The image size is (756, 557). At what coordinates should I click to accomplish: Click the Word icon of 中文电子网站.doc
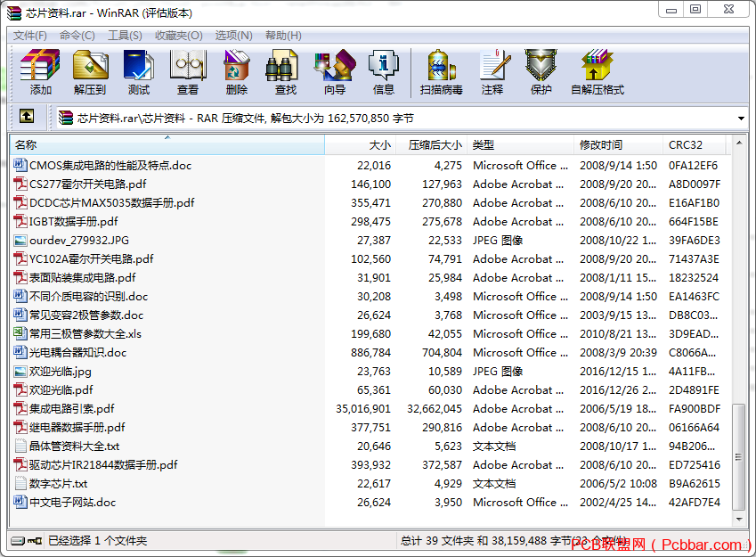point(20,502)
